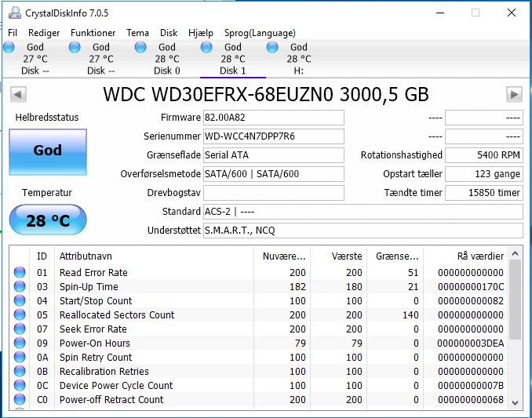Select the Seek Error Rate row text
This screenshot has width=532, height=418.
[93, 329]
